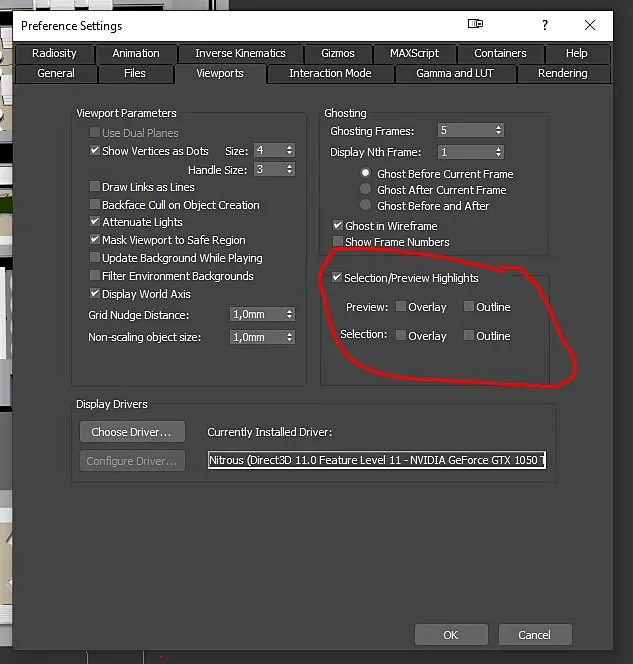
Task: Confirm settings with the OK button
Action: point(451,634)
